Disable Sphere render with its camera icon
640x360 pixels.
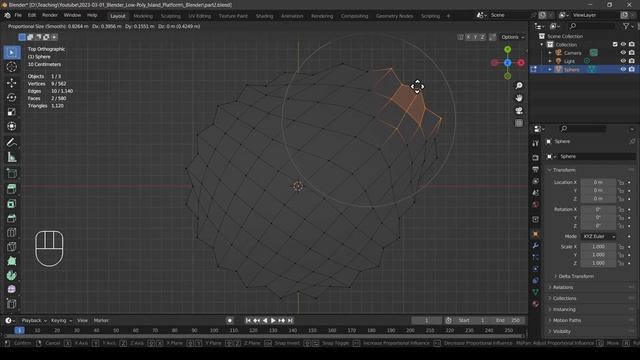[631, 69]
